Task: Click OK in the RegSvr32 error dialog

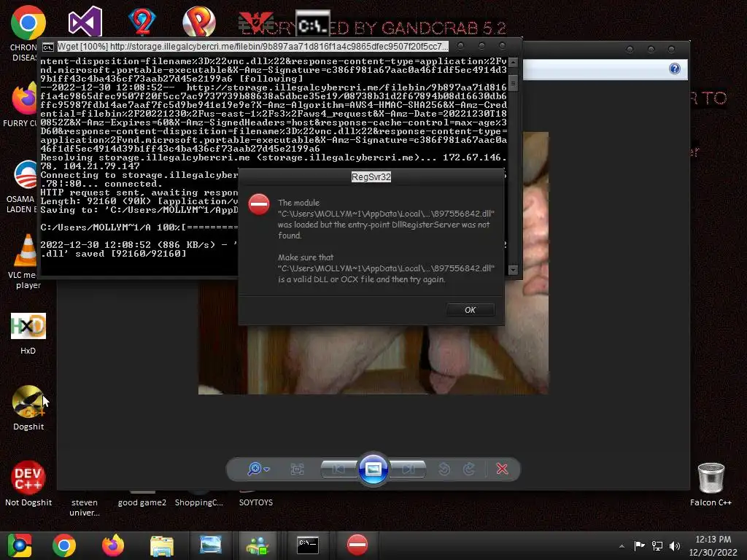Action: point(471,310)
